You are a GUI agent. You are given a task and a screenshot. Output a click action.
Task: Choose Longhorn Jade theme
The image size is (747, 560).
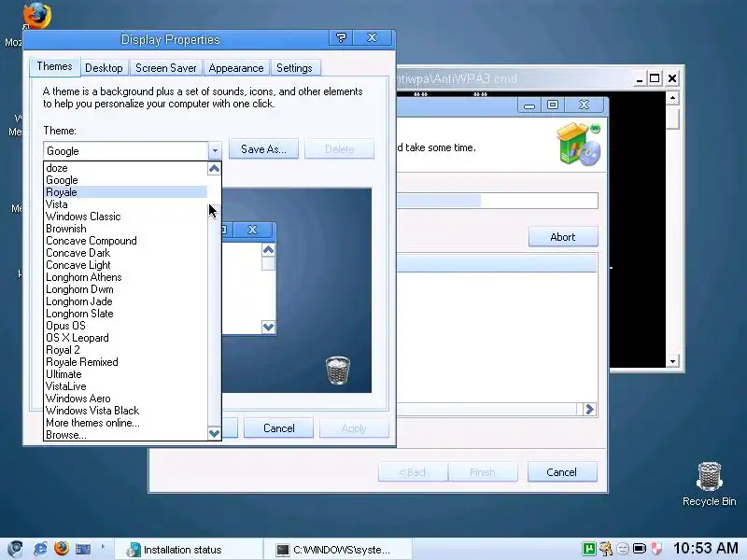(126, 301)
